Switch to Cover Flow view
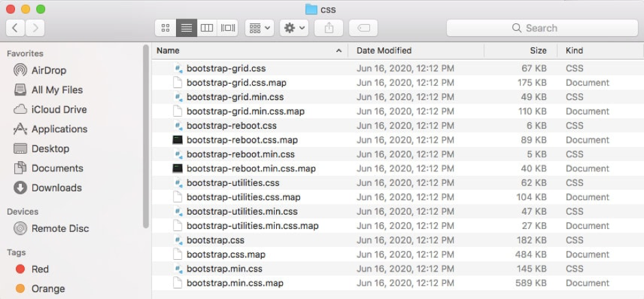Image resolution: width=644 pixels, height=299 pixels. [x=228, y=28]
